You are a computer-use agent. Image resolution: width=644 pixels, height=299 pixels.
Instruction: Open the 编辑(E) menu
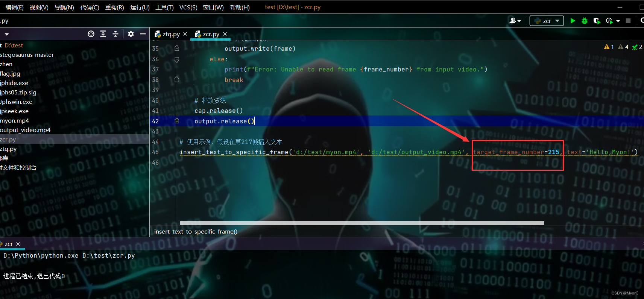tap(14, 7)
